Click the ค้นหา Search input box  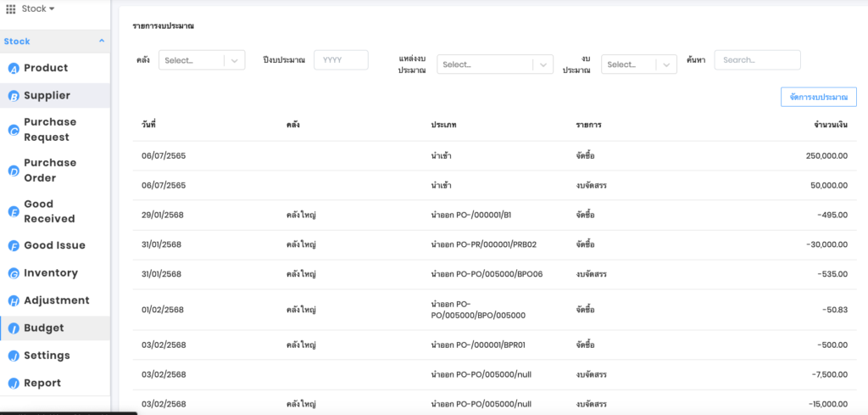[x=757, y=60]
